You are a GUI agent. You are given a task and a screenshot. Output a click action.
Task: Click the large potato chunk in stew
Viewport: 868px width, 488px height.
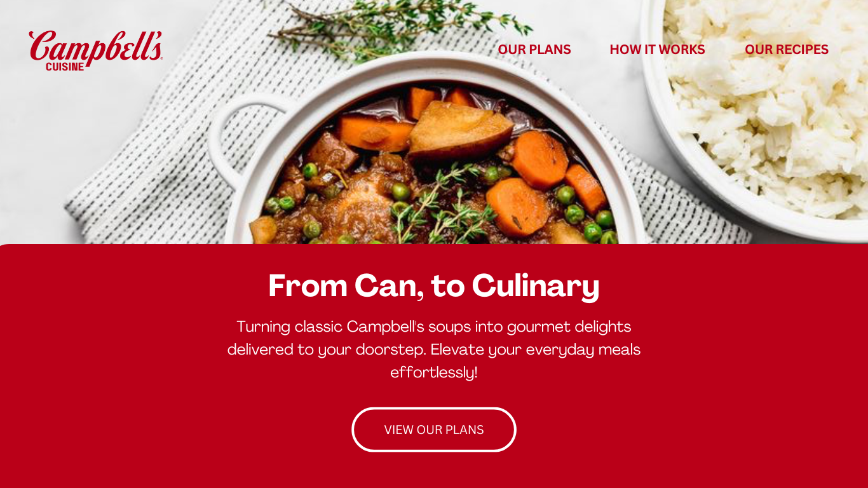click(x=460, y=129)
